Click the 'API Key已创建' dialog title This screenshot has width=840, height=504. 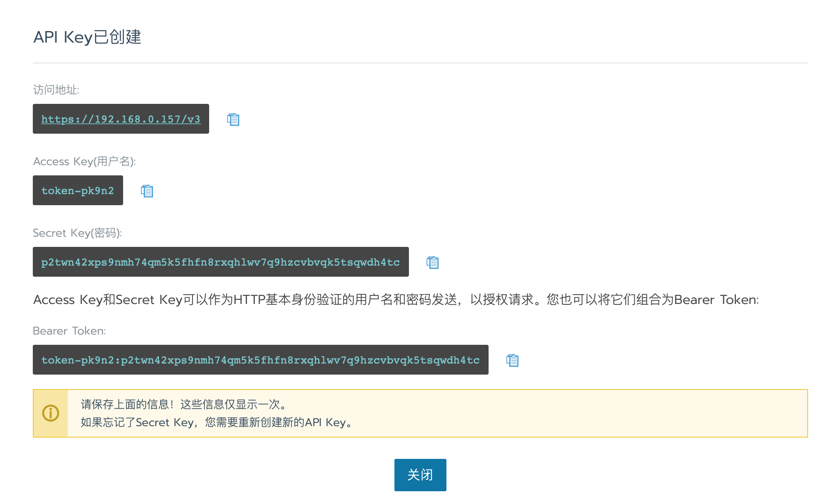pos(87,37)
